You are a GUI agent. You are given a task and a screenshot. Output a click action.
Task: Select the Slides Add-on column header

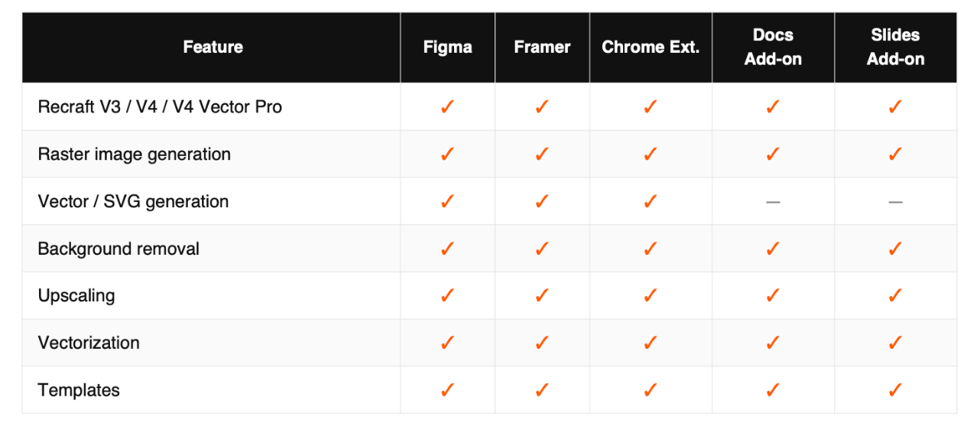tap(895, 47)
